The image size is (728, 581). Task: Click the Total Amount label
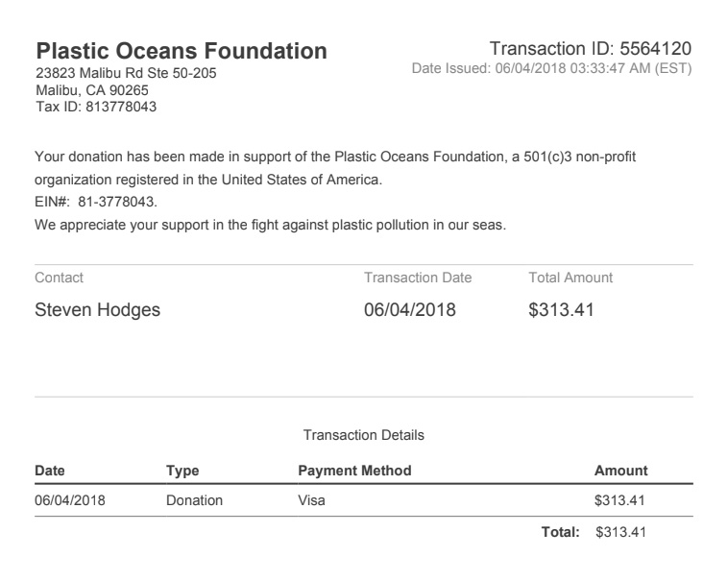[x=570, y=278]
